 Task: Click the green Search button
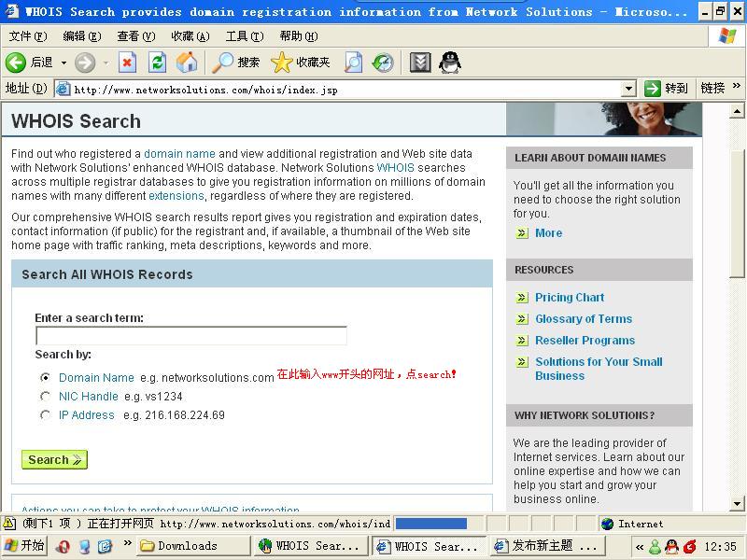54,459
